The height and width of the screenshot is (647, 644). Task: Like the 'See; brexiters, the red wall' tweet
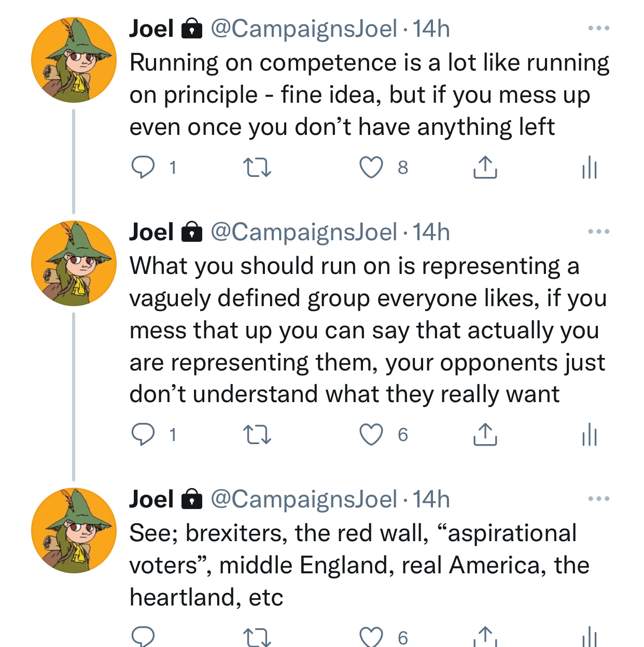pos(371,638)
